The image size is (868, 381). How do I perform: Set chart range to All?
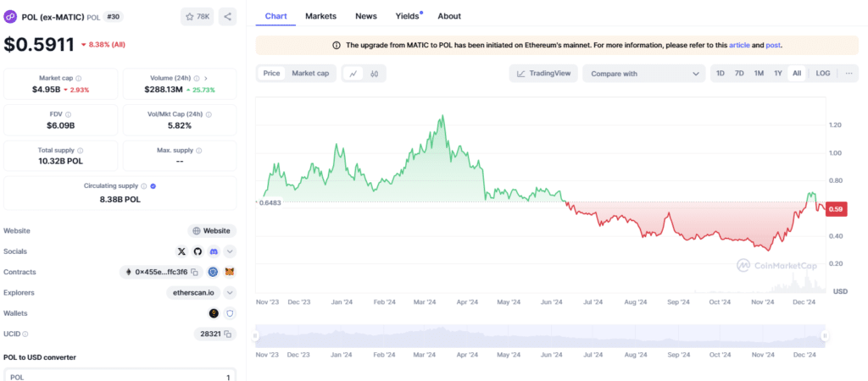(x=797, y=73)
